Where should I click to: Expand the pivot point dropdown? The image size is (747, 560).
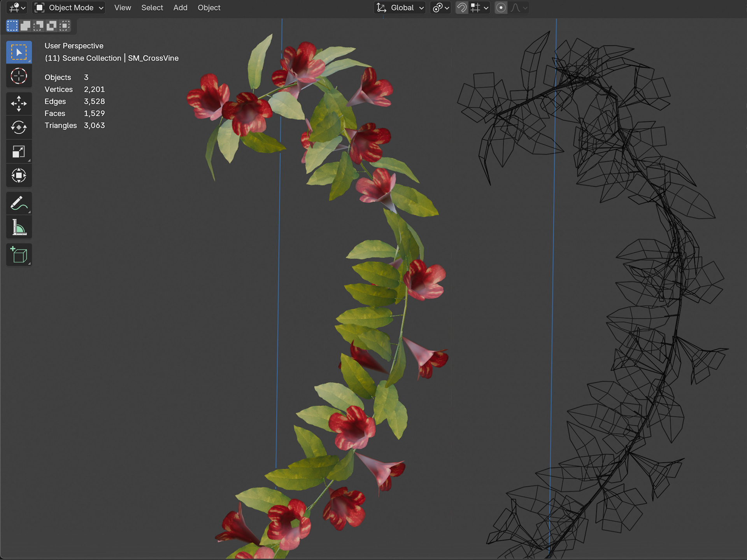pos(441,8)
